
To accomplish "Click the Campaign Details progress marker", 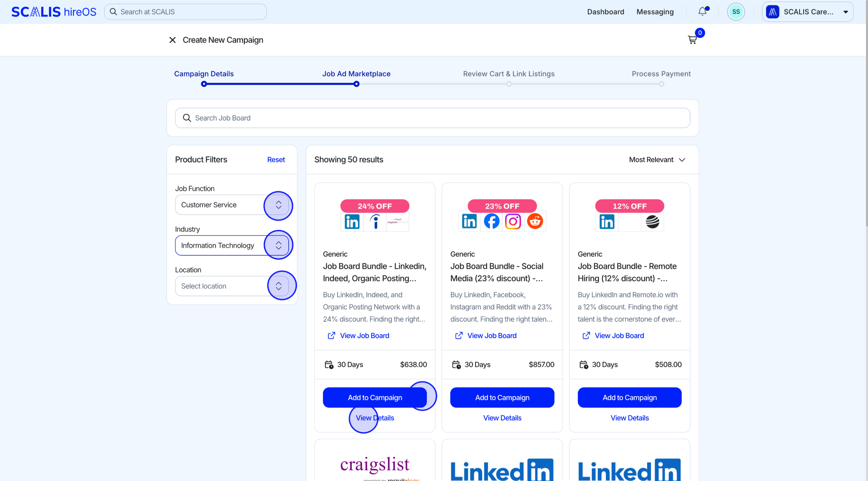I will click(x=204, y=84).
